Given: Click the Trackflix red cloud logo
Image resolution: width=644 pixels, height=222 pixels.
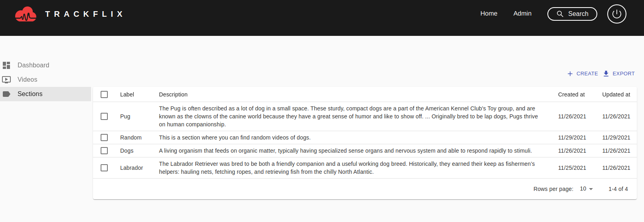Looking at the screenshot, I should click(x=26, y=14).
